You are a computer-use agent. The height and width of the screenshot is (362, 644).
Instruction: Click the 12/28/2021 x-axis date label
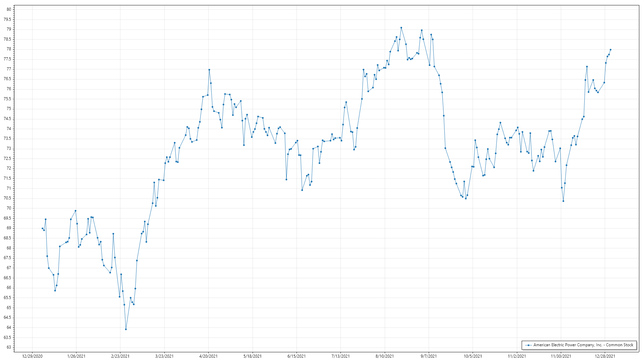tap(605, 356)
